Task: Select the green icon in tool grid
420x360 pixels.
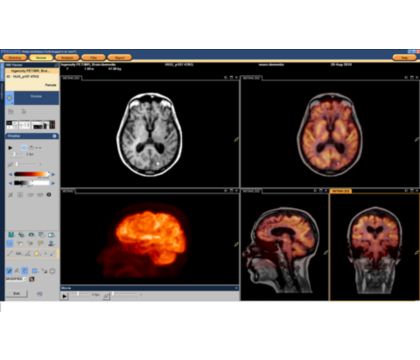Action: (x=11, y=235)
